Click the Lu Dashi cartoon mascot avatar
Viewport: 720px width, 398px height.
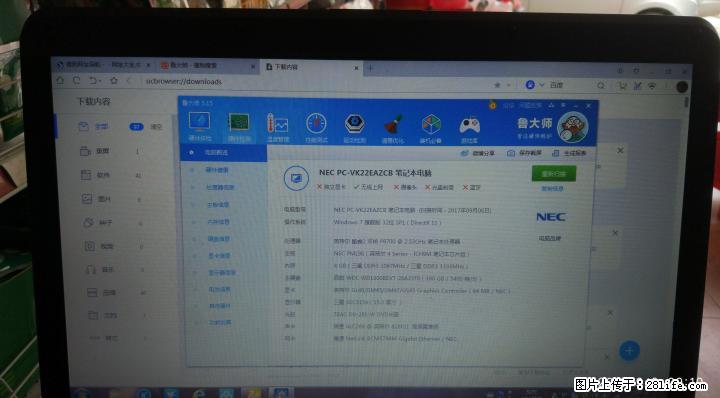(572, 127)
